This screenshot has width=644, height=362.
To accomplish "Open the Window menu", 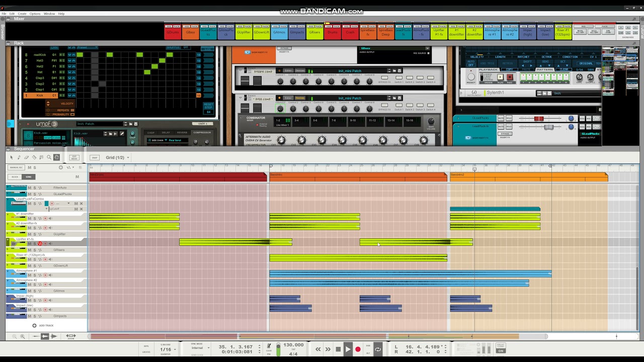I will (x=49, y=14).
